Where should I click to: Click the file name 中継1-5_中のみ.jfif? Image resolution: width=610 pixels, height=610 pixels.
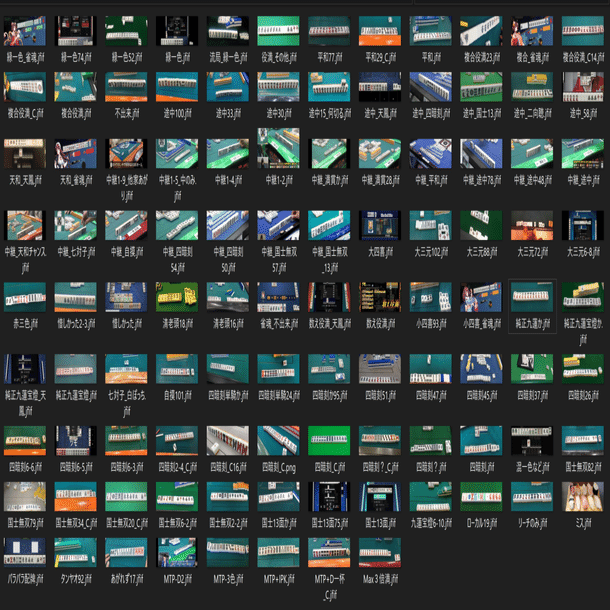click(x=177, y=188)
